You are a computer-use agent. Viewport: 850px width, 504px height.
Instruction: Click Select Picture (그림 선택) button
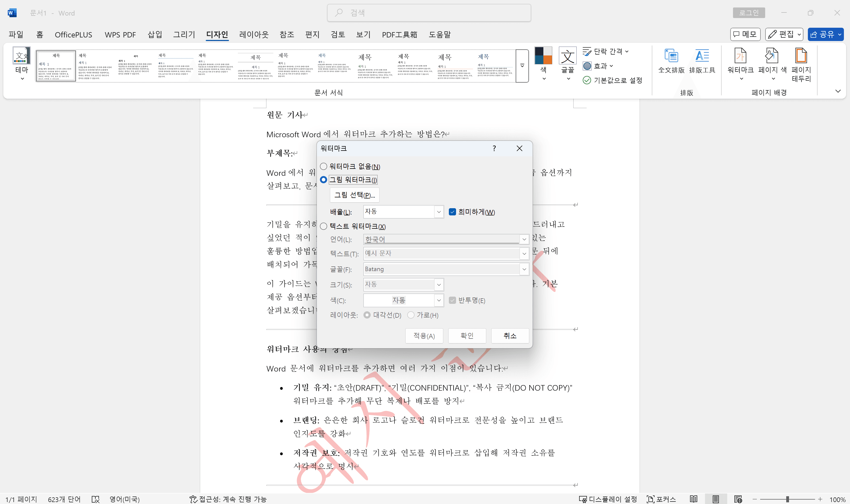click(355, 195)
